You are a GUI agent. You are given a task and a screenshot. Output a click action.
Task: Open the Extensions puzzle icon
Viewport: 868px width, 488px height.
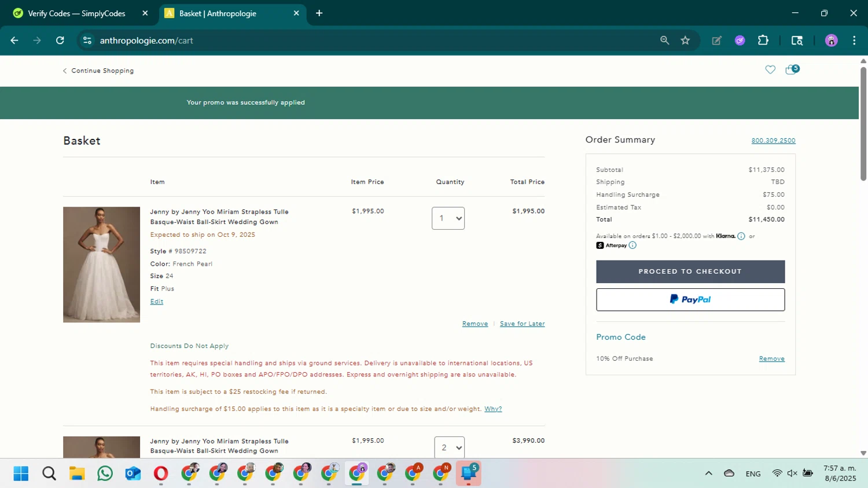click(763, 41)
